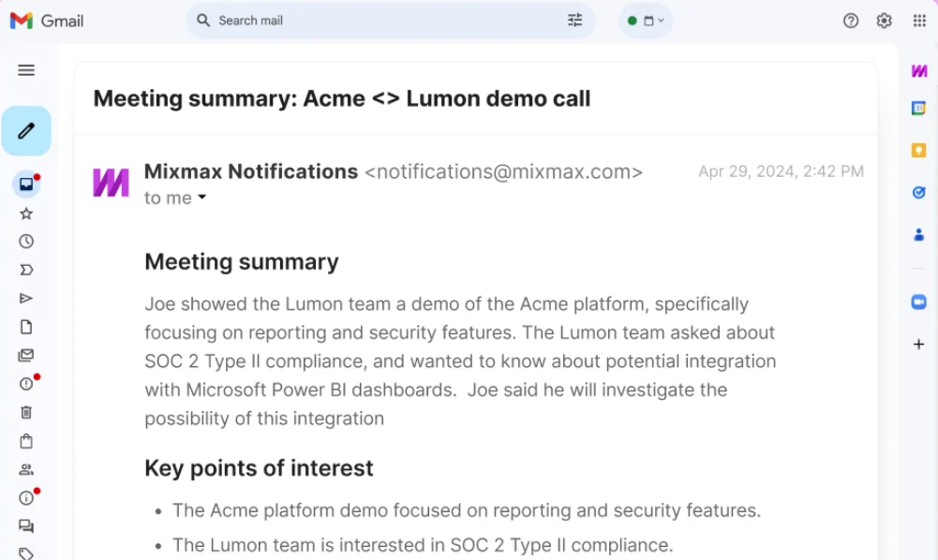938x560 pixels.
Task: Show search options filter icon
Action: coord(574,21)
